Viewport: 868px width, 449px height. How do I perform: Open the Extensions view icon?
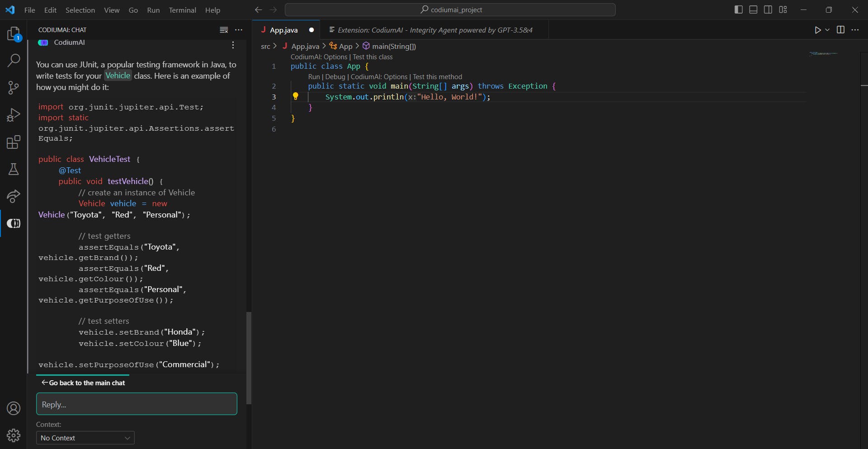pyautogui.click(x=14, y=142)
